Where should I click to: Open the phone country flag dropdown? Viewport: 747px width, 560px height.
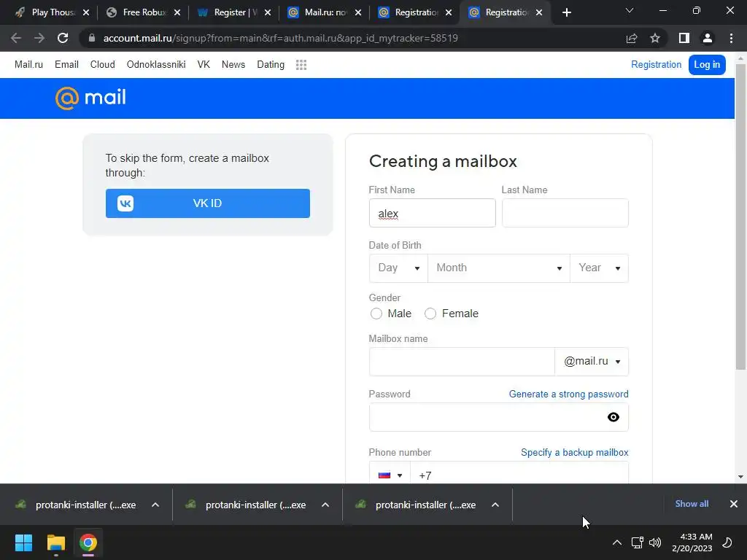[390, 475]
